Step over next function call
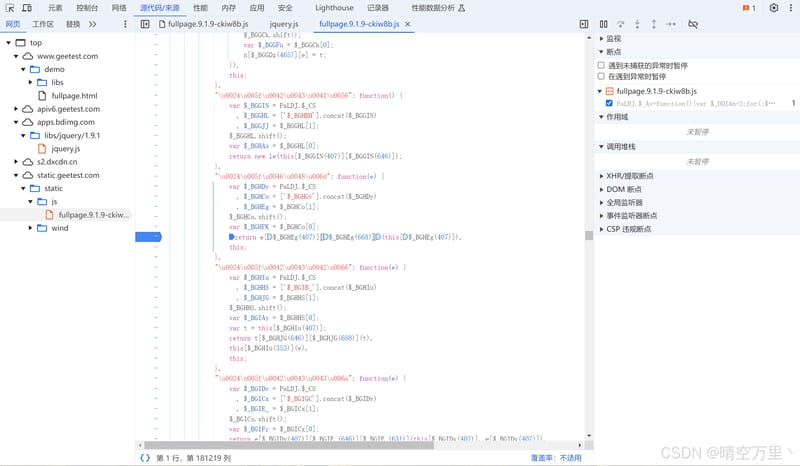The image size is (800, 466). [620, 24]
